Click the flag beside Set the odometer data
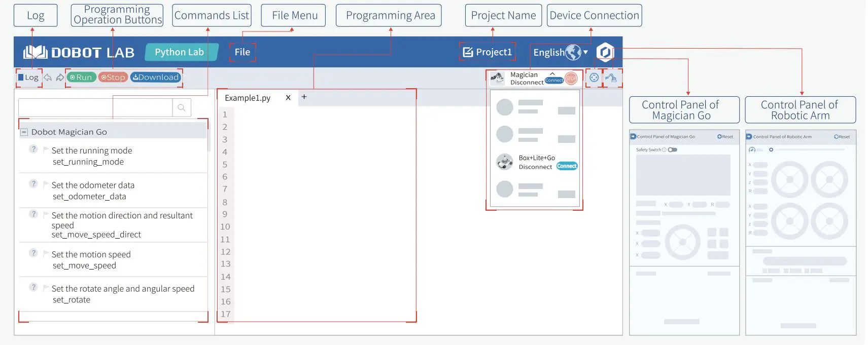 click(x=46, y=184)
